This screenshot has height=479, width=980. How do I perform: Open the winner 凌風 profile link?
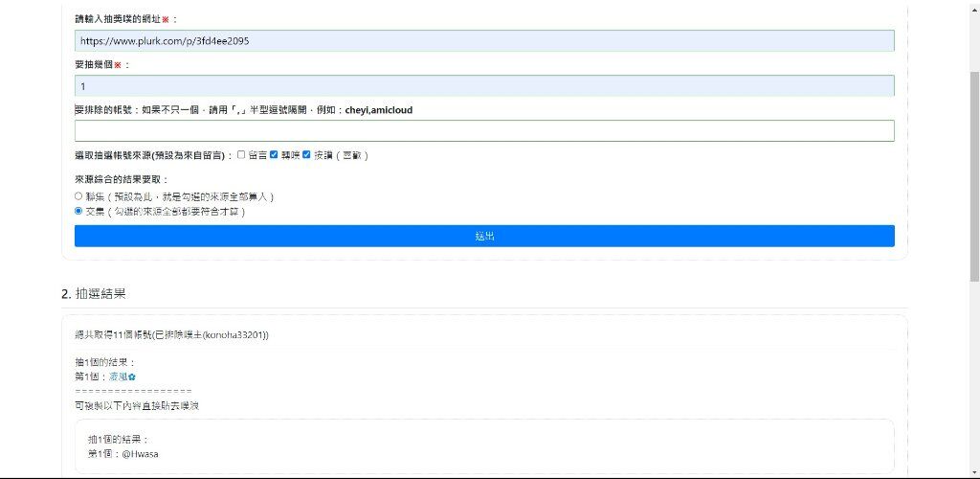pos(122,377)
